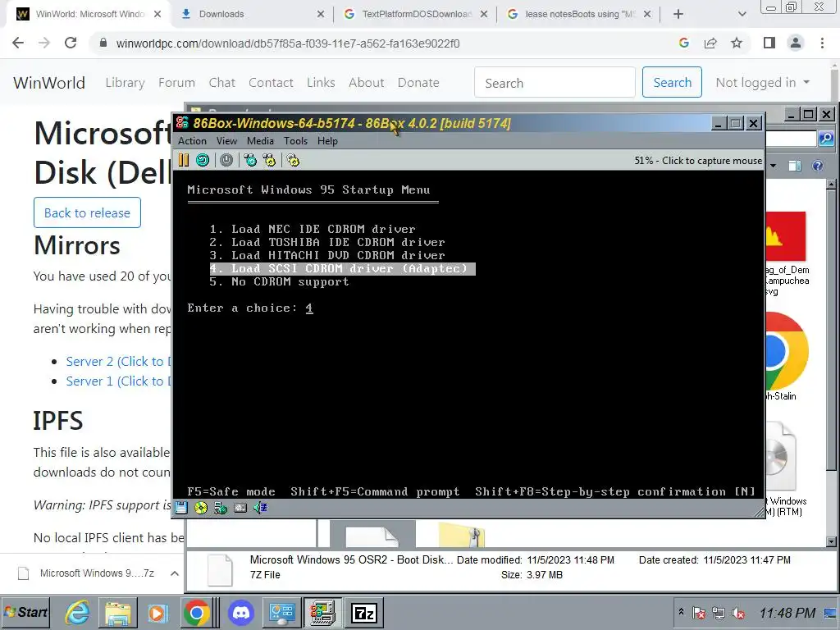Toggle Chrome side panel
840x630 pixels.
769,43
